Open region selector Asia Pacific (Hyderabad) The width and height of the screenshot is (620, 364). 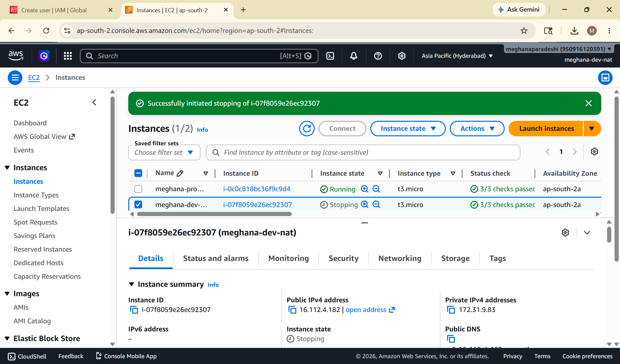[457, 56]
